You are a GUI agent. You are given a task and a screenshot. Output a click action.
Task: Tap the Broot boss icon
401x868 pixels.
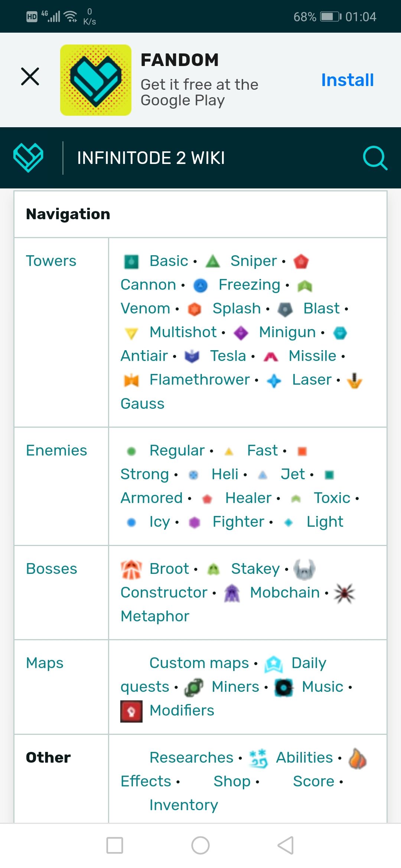(x=131, y=569)
